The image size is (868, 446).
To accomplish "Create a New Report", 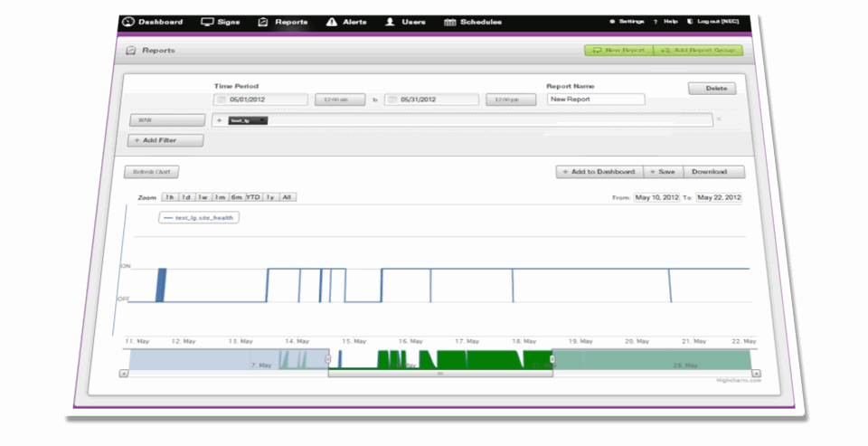I will pyautogui.click(x=618, y=51).
